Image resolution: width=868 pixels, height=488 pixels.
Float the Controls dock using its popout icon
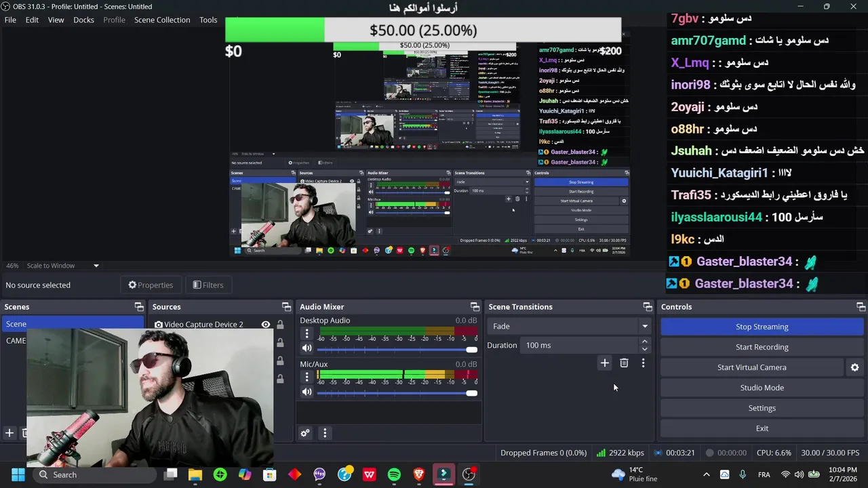[x=861, y=307]
